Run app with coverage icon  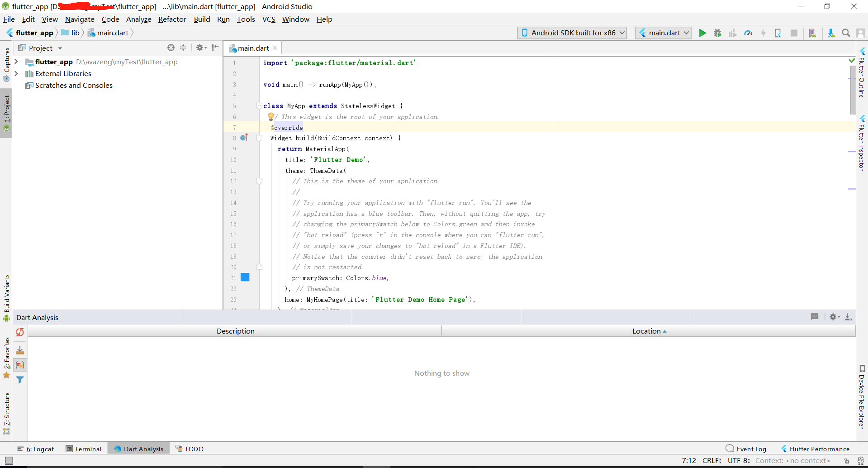click(x=733, y=33)
